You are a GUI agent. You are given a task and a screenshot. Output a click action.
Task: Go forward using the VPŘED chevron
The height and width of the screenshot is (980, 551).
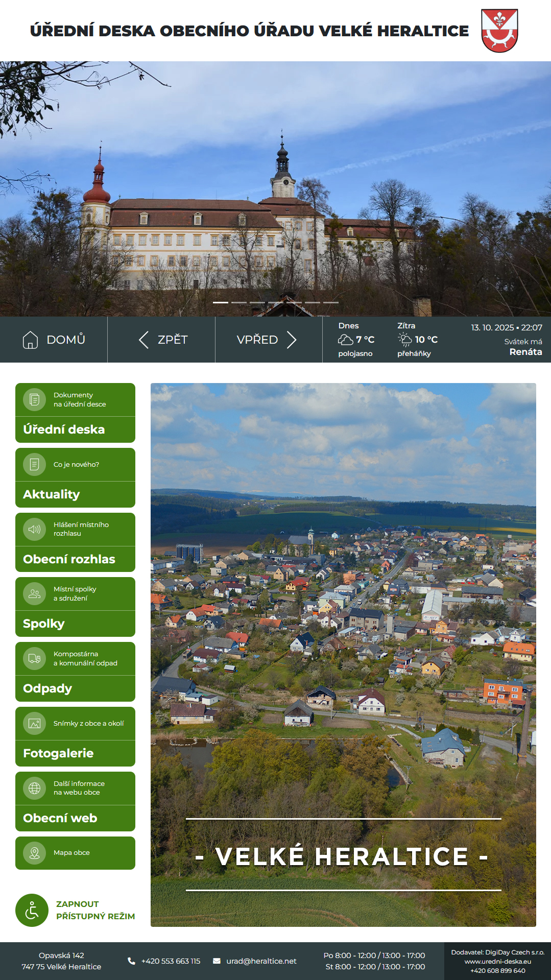click(x=292, y=340)
